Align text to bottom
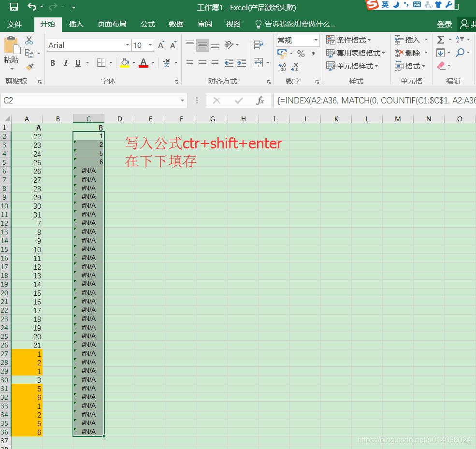 tap(215, 45)
